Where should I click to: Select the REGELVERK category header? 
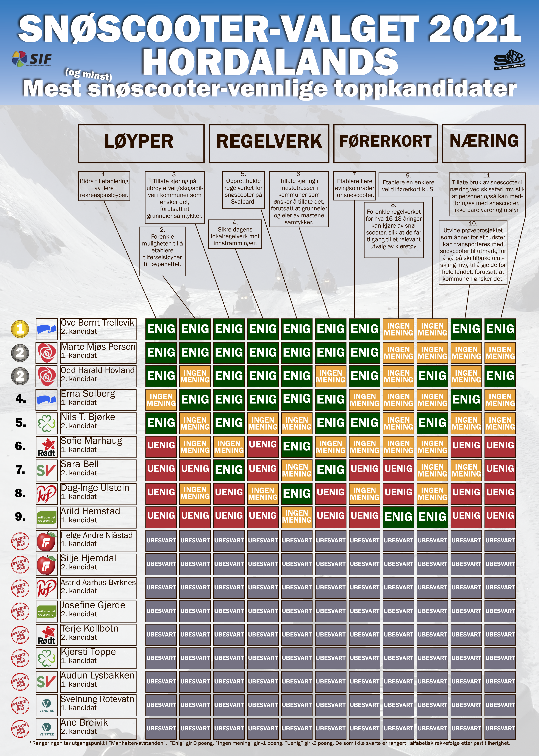pyautogui.click(x=269, y=143)
